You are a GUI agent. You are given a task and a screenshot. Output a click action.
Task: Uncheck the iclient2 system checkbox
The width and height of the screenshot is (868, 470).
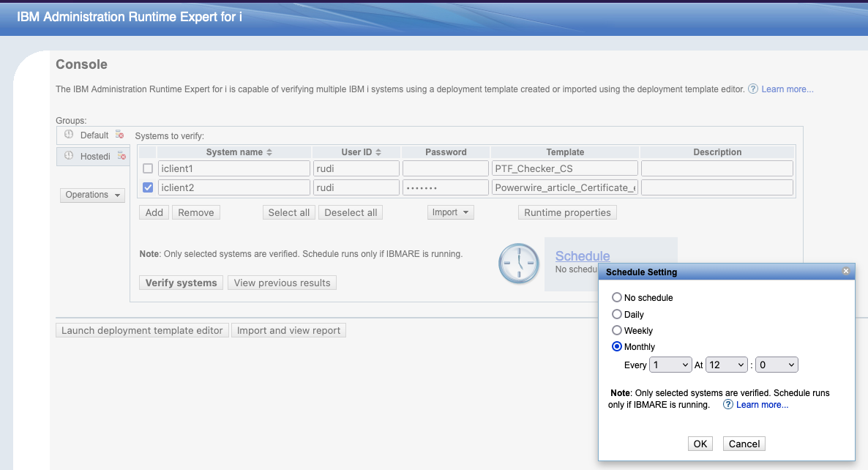[148, 187]
